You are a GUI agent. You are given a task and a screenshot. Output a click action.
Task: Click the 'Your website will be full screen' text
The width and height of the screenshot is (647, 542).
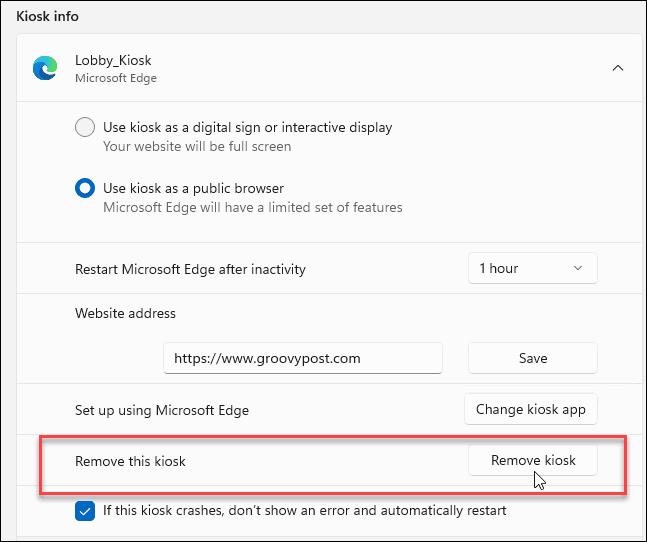tap(197, 146)
